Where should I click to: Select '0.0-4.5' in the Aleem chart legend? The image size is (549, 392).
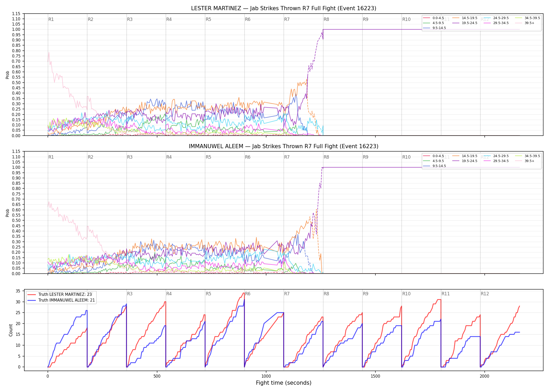pos(438,156)
